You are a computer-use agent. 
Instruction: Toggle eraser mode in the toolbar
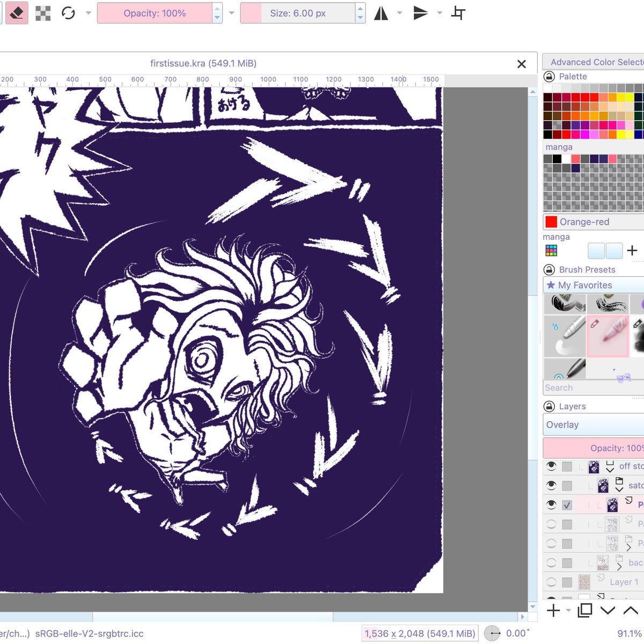pyautogui.click(x=16, y=13)
